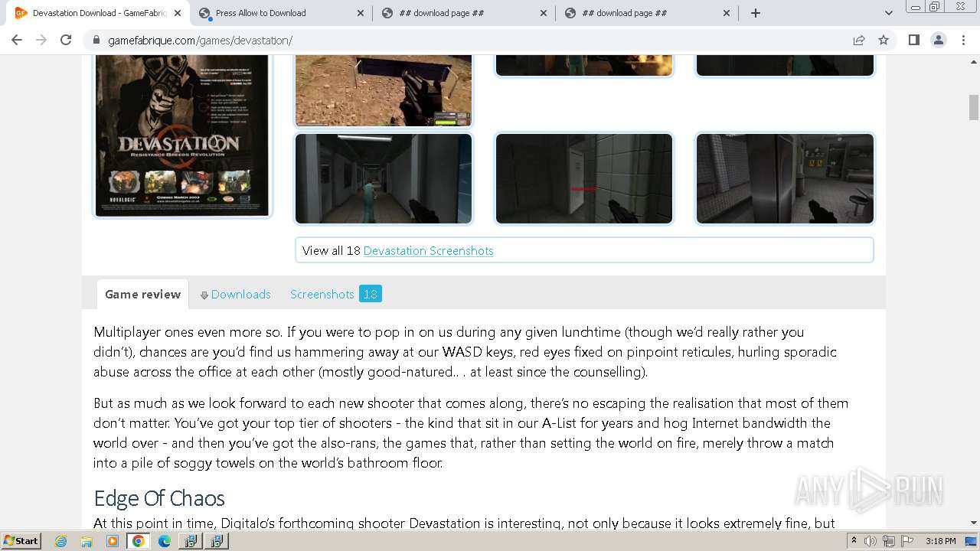Follow the Devastation Screenshots link
Image resolution: width=980 pixels, height=551 pixels.
[428, 250]
